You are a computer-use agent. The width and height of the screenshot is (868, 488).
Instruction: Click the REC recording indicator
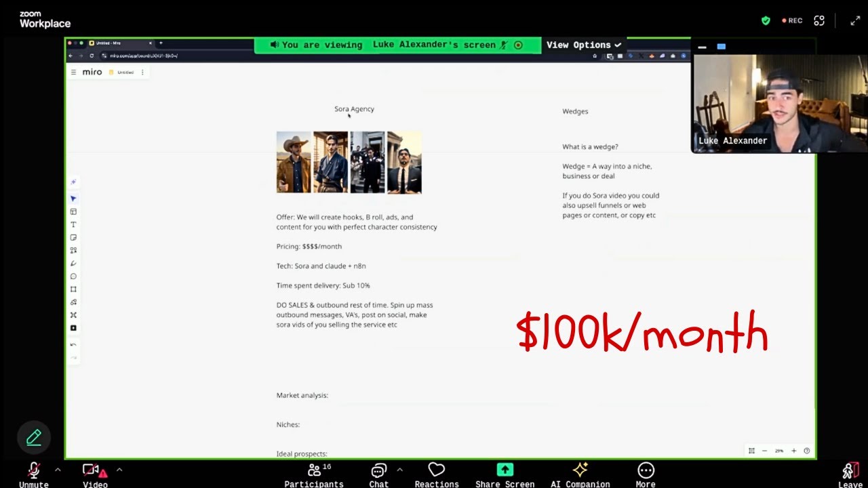click(792, 20)
